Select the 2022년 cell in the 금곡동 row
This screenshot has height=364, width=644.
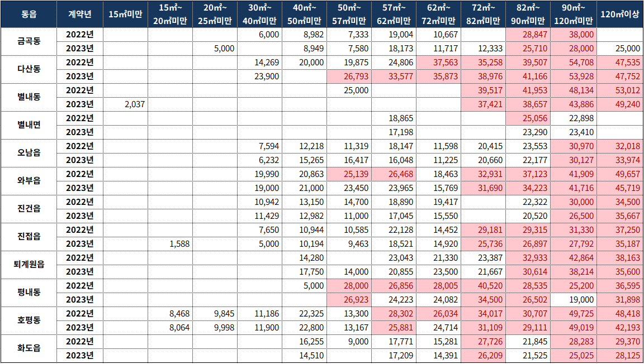(x=80, y=35)
